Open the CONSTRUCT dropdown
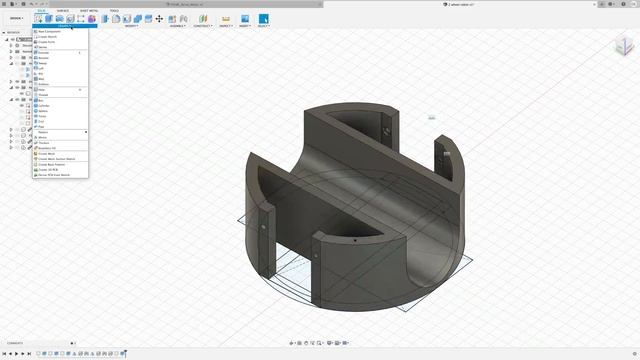 [203, 26]
